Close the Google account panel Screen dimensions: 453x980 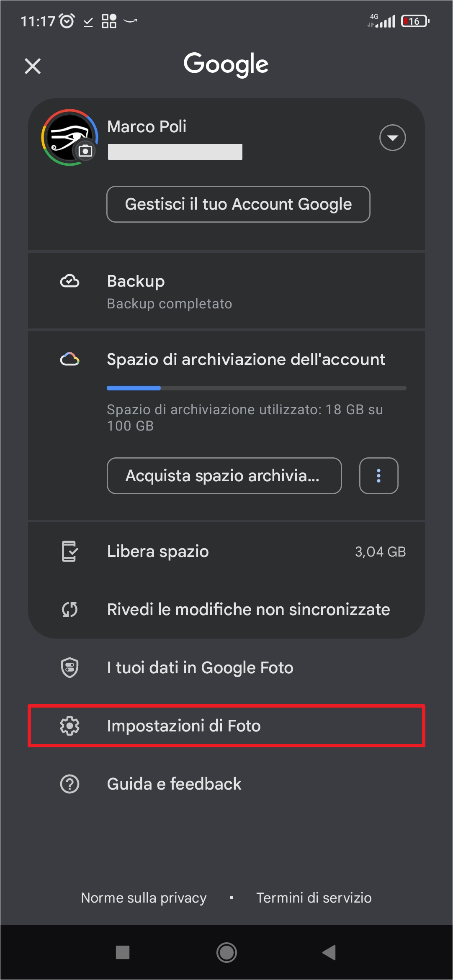tap(33, 66)
